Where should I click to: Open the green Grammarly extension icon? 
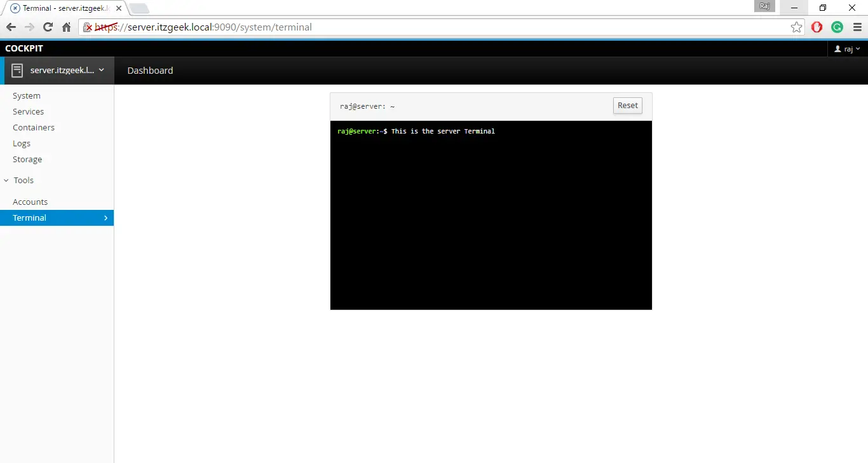[x=837, y=27]
